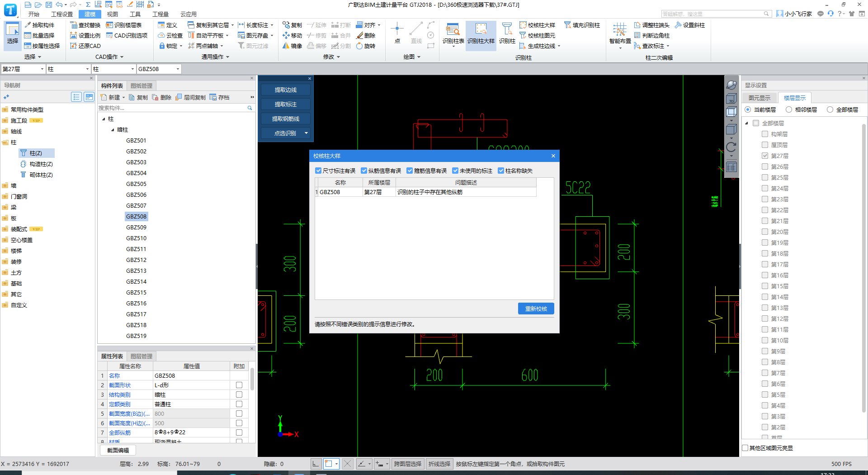Open the 云应用 ribbon tab
Screen dimensions: 868x475
click(x=189, y=14)
